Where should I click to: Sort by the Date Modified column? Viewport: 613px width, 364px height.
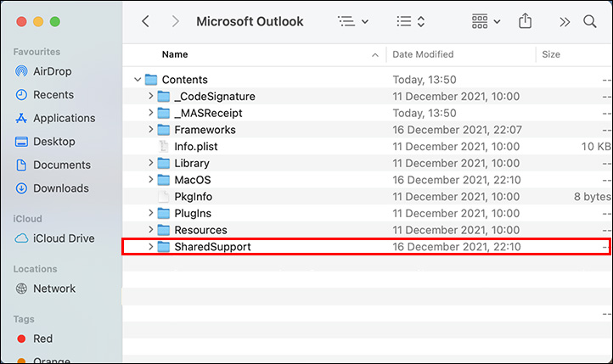423,54
